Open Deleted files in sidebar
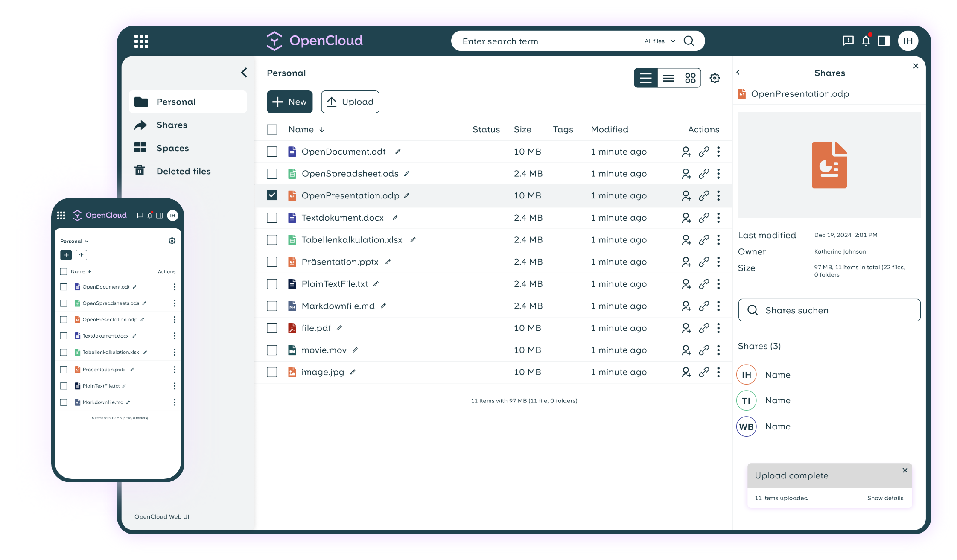Image resolution: width=957 pixels, height=560 pixels. tap(183, 171)
